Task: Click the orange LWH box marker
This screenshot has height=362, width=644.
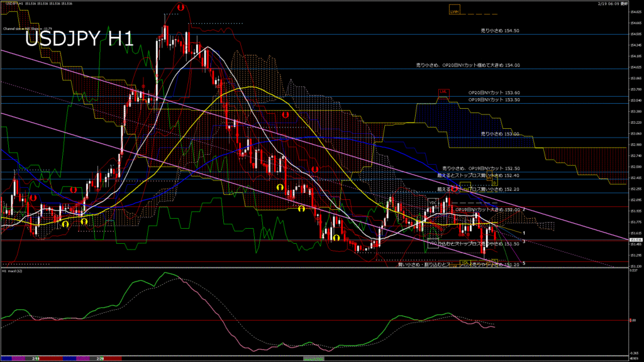Action: click(x=454, y=10)
